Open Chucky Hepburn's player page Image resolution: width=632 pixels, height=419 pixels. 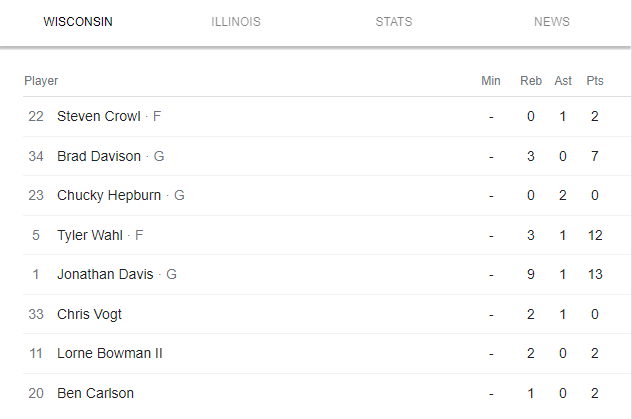[x=109, y=195]
